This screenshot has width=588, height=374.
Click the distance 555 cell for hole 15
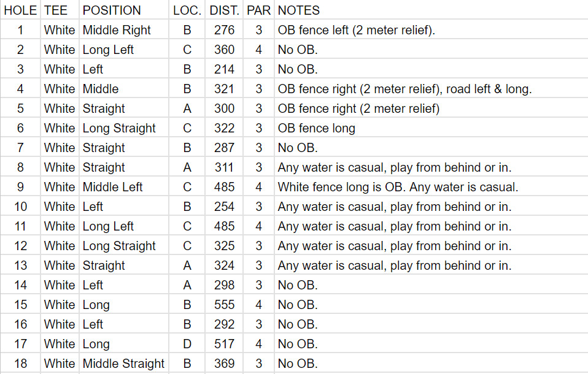(x=224, y=305)
